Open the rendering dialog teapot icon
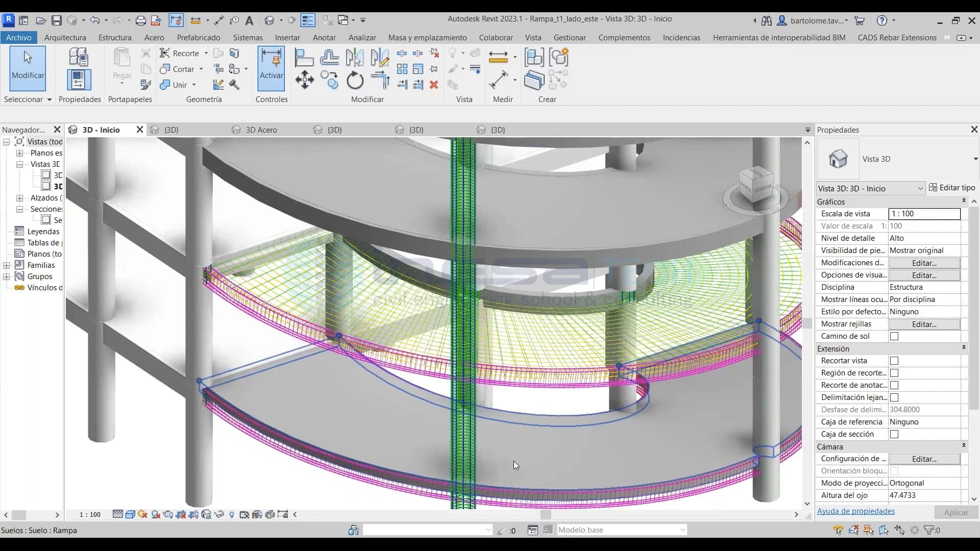980x551 pixels. point(168,514)
